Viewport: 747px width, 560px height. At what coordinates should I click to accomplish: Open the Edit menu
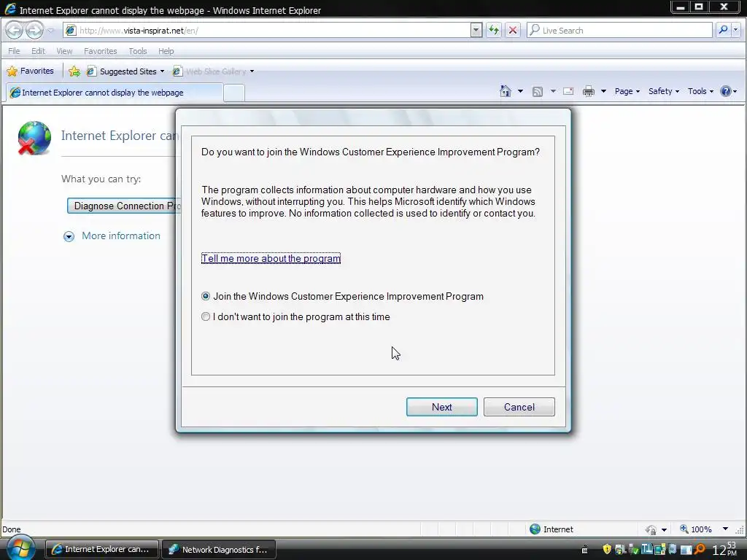[x=38, y=51]
